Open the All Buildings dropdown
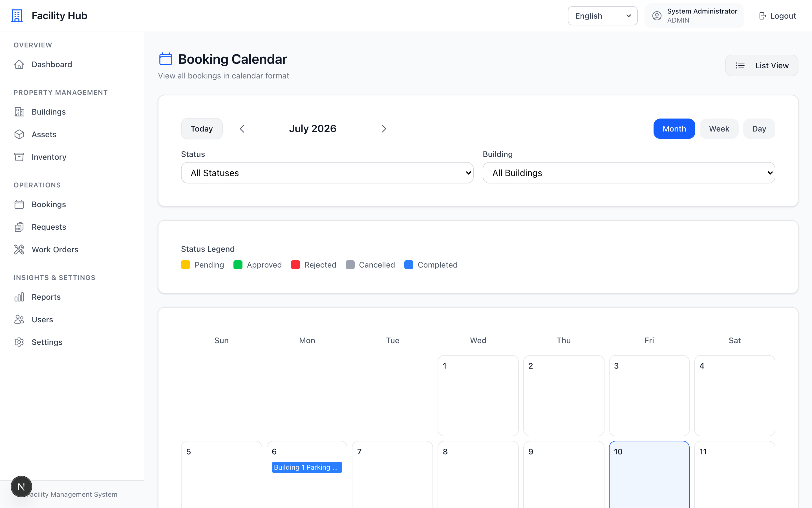 [629, 173]
